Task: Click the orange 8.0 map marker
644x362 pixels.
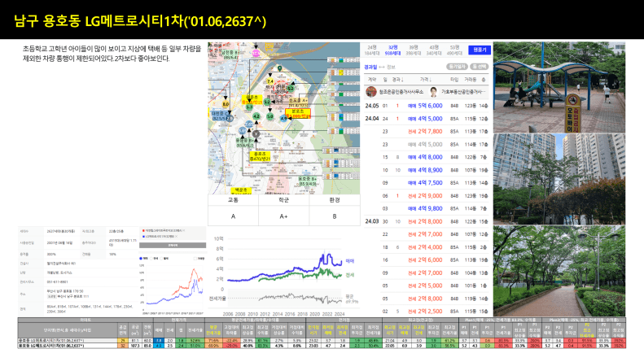Action: coord(225,104)
